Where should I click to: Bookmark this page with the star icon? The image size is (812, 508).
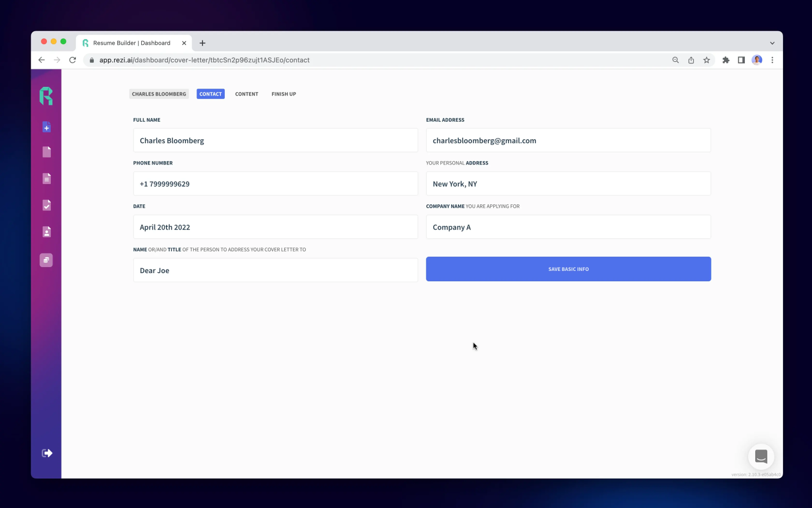tap(707, 60)
